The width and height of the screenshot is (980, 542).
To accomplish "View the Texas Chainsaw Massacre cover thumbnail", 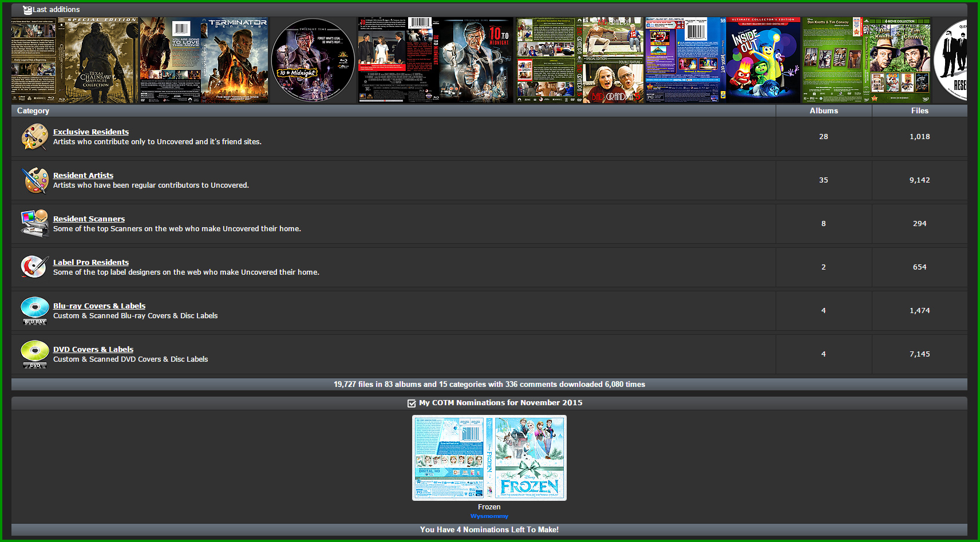I will coord(74,60).
